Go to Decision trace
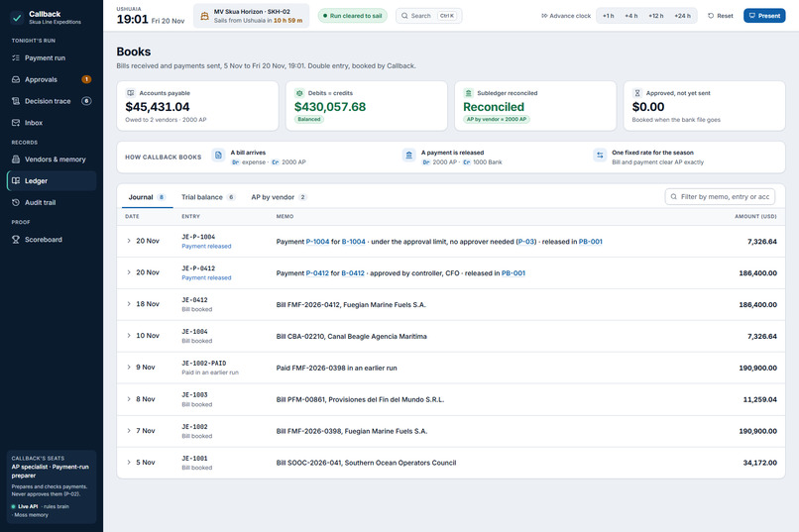The height and width of the screenshot is (532, 799). point(51,101)
